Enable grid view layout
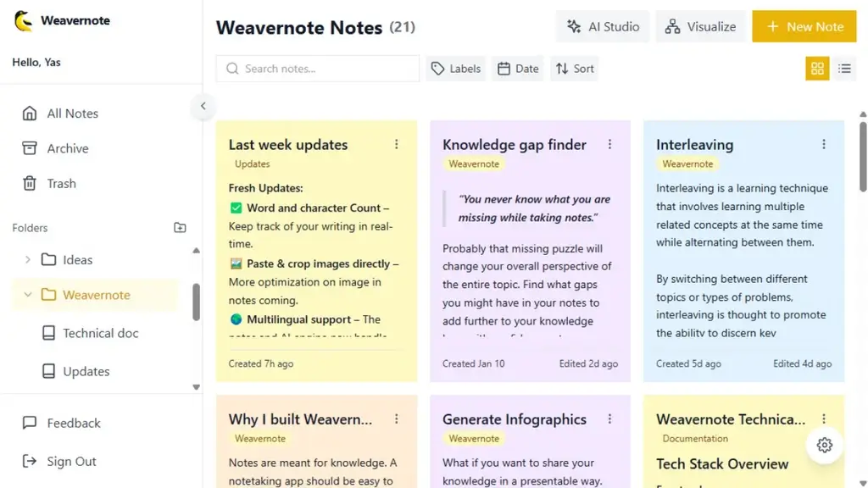Image resolution: width=868 pixels, height=488 pixels. [x=816, y=69]
